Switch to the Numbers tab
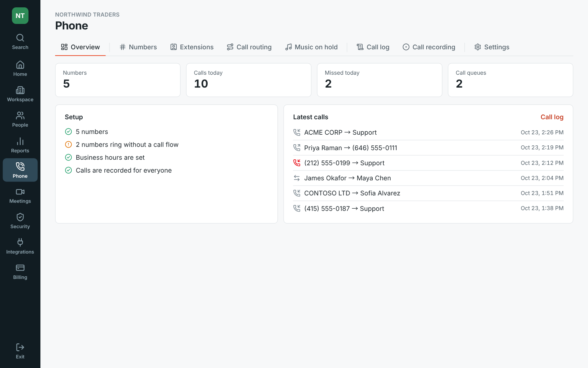Screen dimensions: 588x368 coord(138,47)
